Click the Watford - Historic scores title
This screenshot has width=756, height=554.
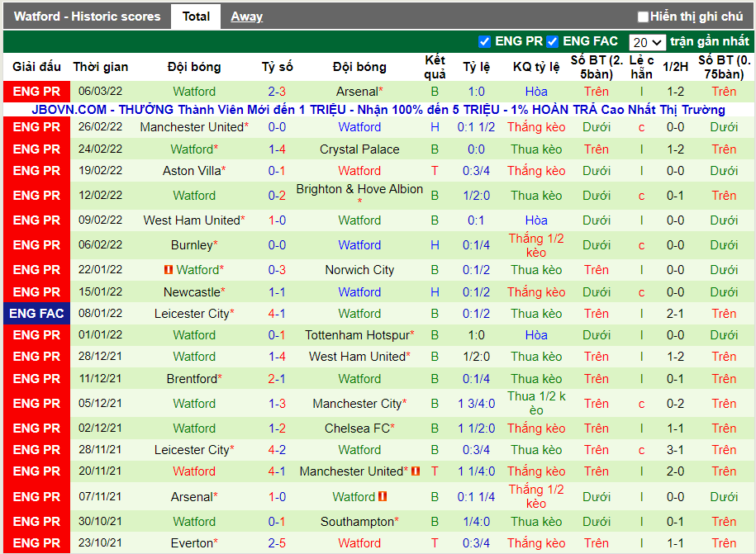(88, 17)
